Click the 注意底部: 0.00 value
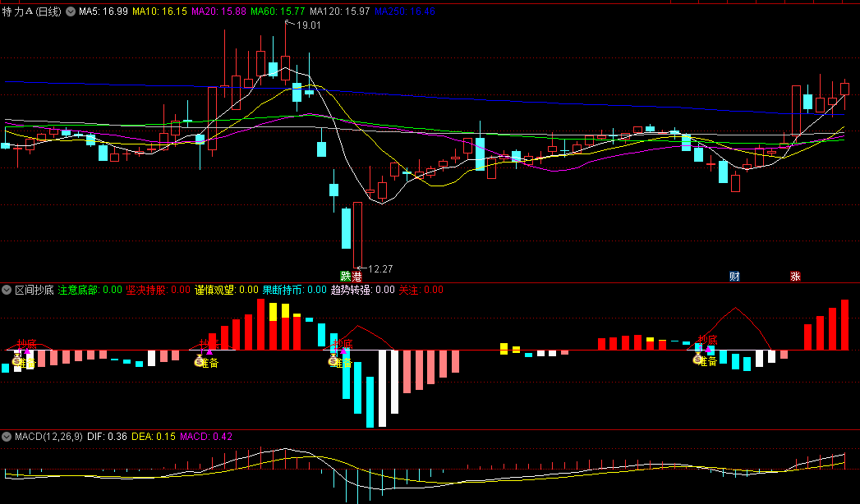Viewport: 860px width, 504px height. pyautogui.click(x=90, y=290)
